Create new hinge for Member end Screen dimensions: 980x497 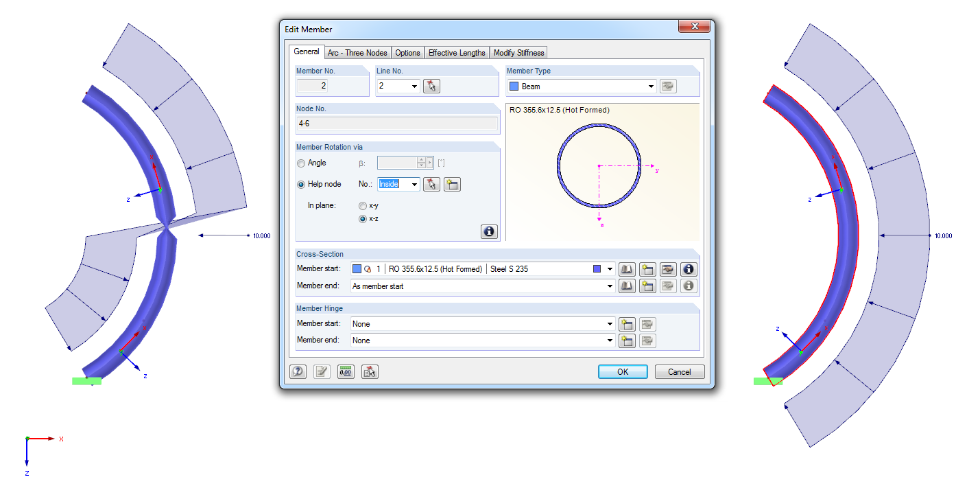pyautogui.click(x=627, y=340)
